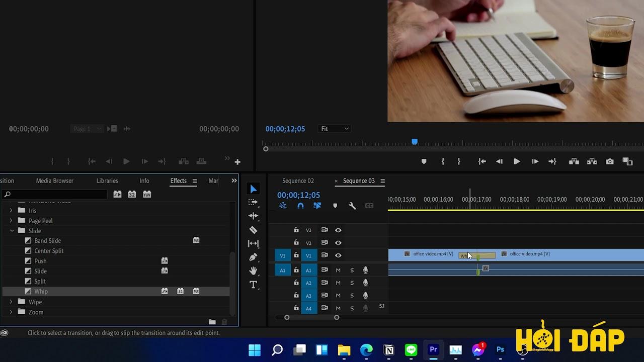The width and height of the screenshot is (644, 362).
Task: Click the Whip transition on timeline
Action: pyautogui.click(x=477, y=255)
